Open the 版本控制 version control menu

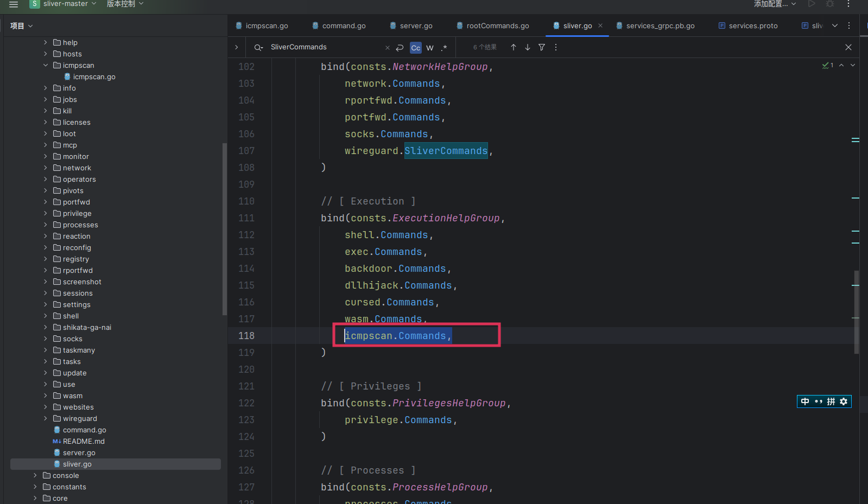tap(125, 4)
